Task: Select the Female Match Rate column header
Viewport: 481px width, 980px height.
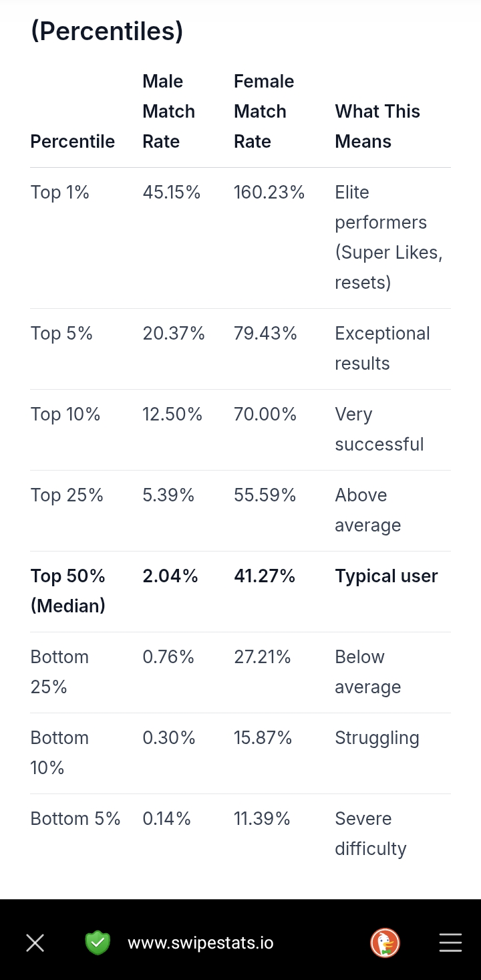Action: [263, 111]
